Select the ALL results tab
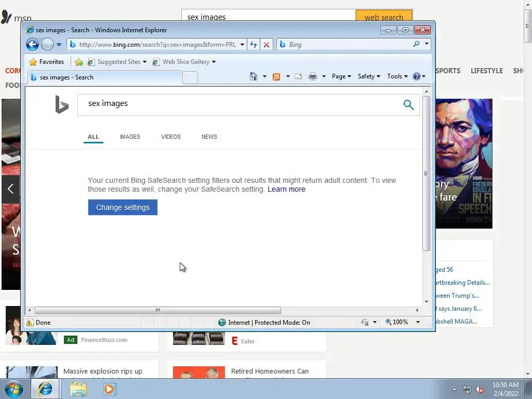Image resolution: width=532 pixels, height=399 pixels. 94,137
